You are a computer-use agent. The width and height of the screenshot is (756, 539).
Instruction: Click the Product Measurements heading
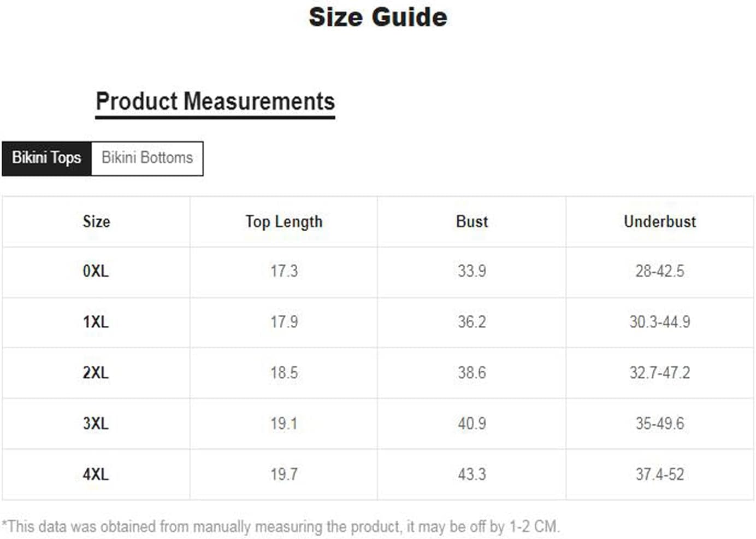click(x=215, y=102)
